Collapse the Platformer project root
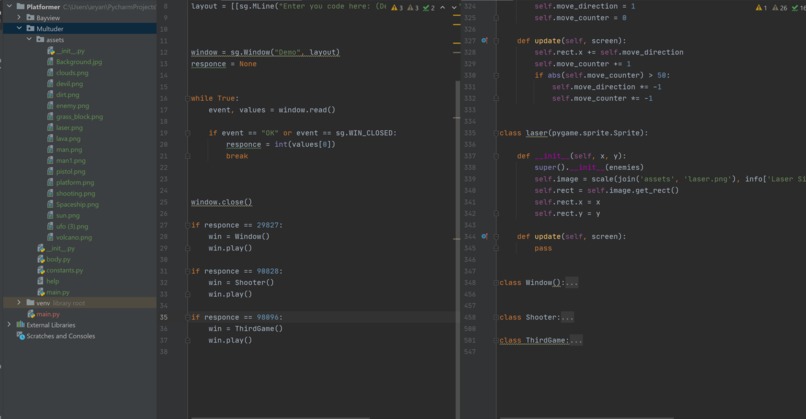806x419 pixels. point(9,6)
